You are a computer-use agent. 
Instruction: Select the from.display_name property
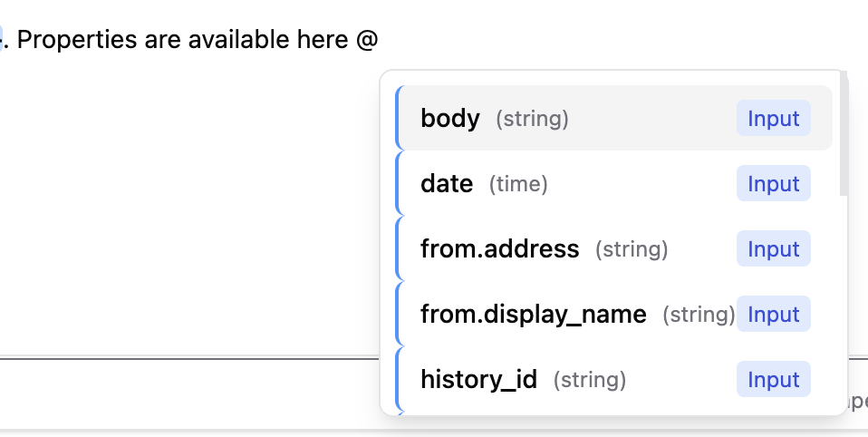pyautogui.click(x=533, y=315)
